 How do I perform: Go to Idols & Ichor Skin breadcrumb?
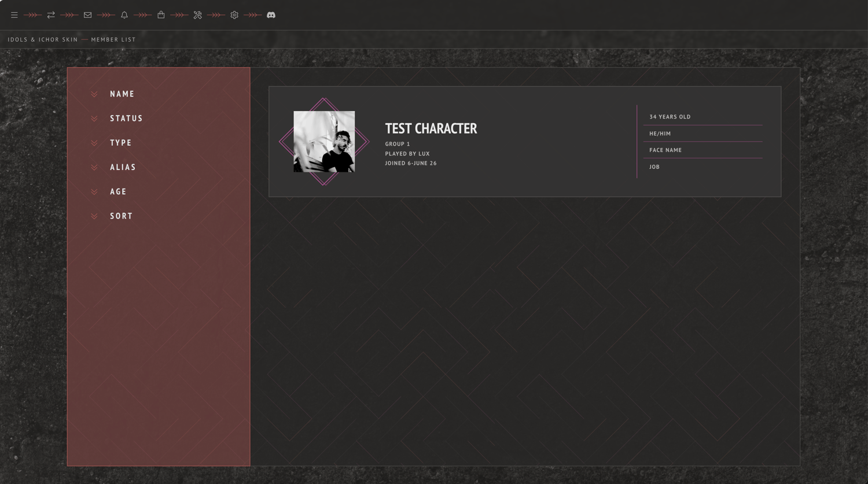click(x=43, y=39)
